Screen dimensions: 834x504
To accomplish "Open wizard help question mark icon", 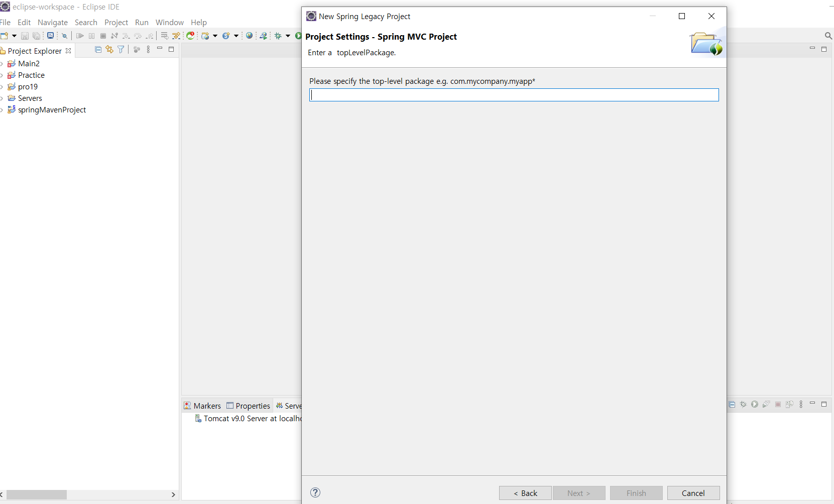I will click(315, 492).
